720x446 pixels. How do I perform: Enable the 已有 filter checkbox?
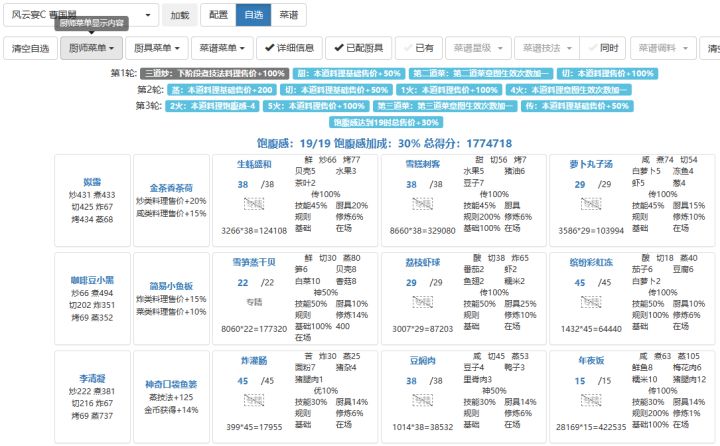point(419,48)
